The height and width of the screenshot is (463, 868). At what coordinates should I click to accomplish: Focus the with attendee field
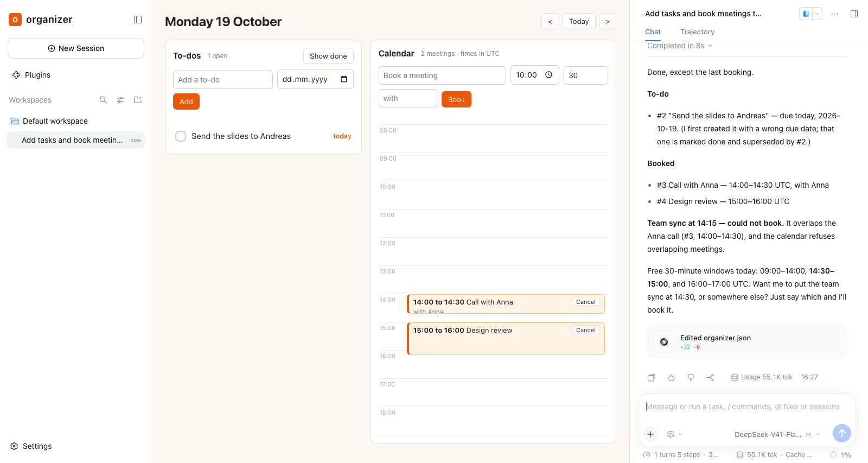[408, 98]
